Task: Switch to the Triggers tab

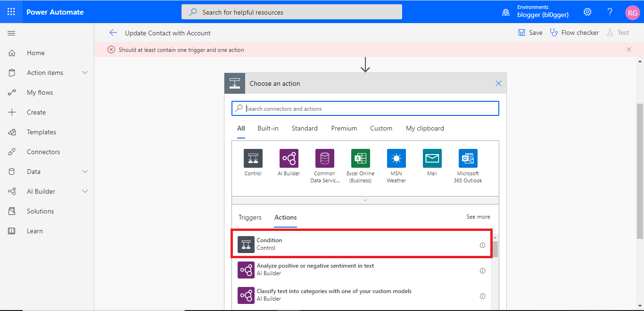Action: (x=250, y=217)
